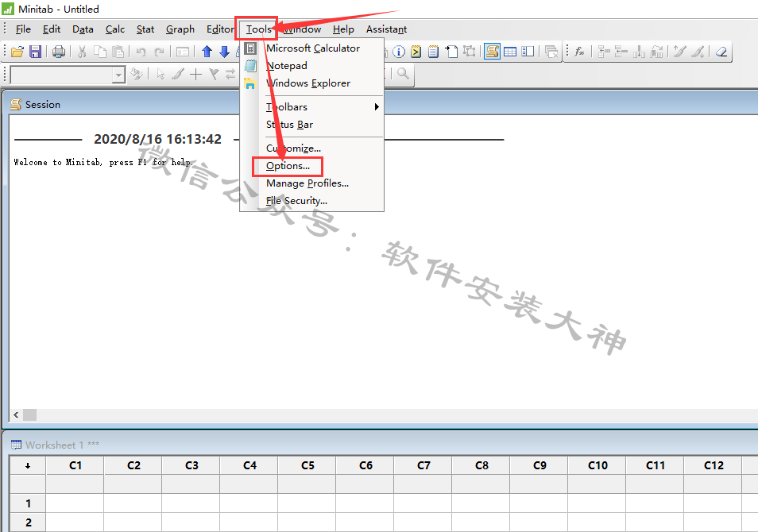
Task: Click Session window left scroll arrow
Action: coord(16,414)
